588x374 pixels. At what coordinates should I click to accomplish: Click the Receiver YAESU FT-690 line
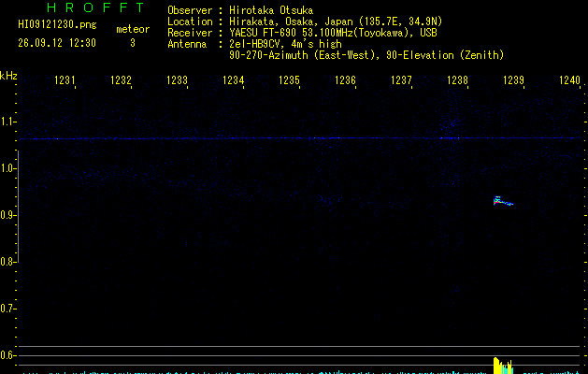[302, 33]
